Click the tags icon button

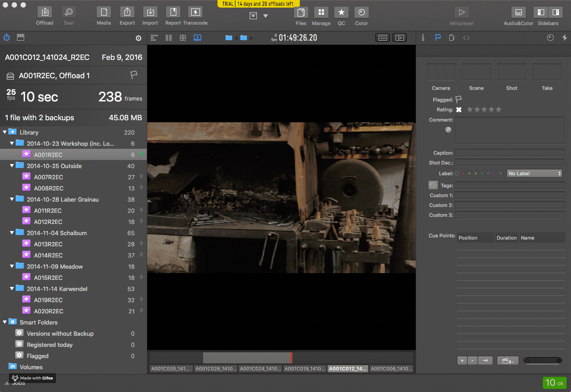(433, 185)
